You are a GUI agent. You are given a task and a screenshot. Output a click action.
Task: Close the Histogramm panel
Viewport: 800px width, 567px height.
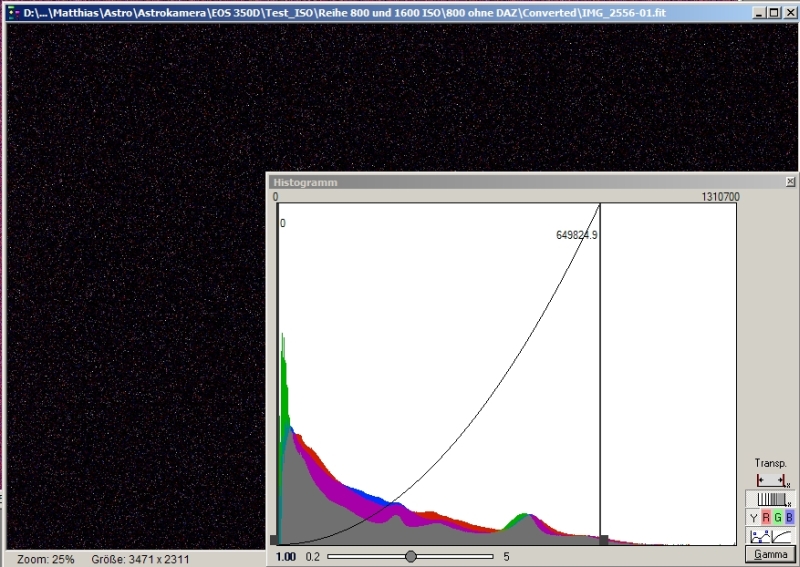click(x=790, y=182)
